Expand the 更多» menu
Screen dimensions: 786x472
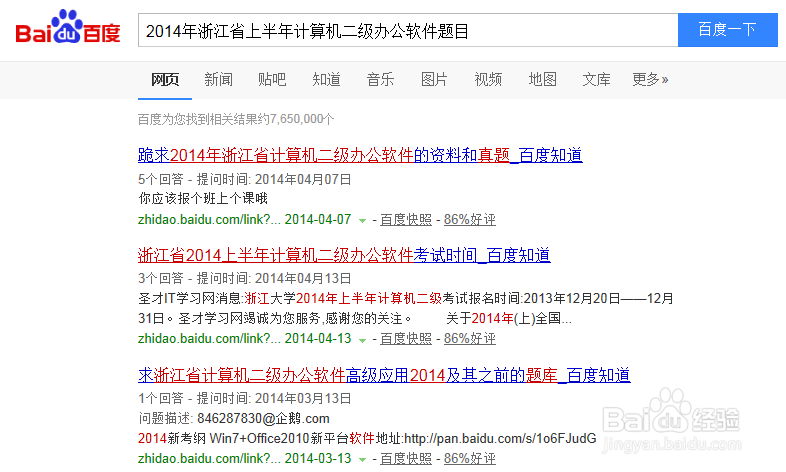pyautogui.click(x=650, y=79)
